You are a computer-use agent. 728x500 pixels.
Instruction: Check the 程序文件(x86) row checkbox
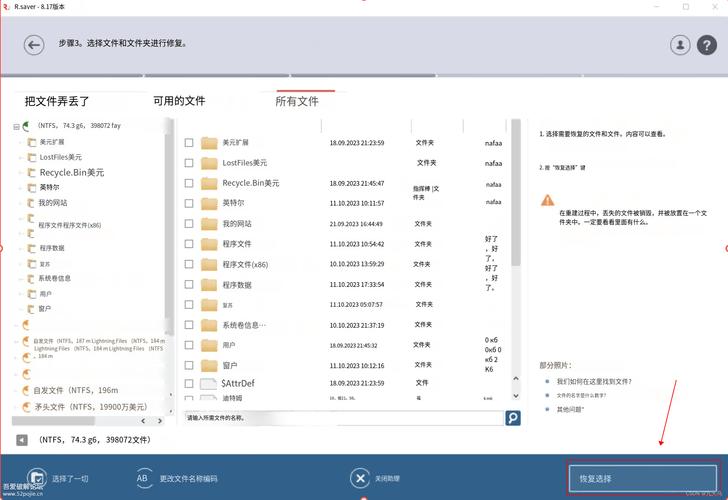pyautogui.click(x=189, y=264)
